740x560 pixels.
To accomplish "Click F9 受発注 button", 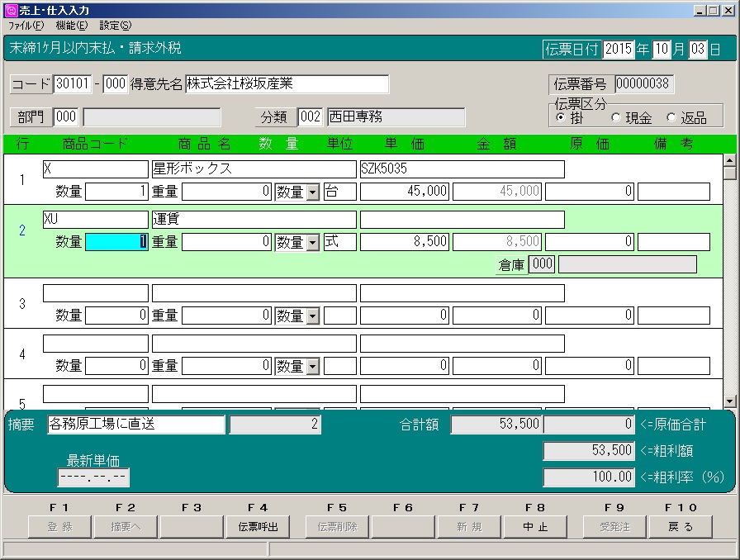I will click(614, 526).
